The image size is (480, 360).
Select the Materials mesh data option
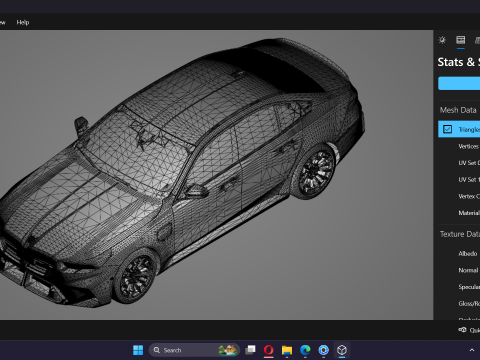pyautogui.click(x=469, y=213)
